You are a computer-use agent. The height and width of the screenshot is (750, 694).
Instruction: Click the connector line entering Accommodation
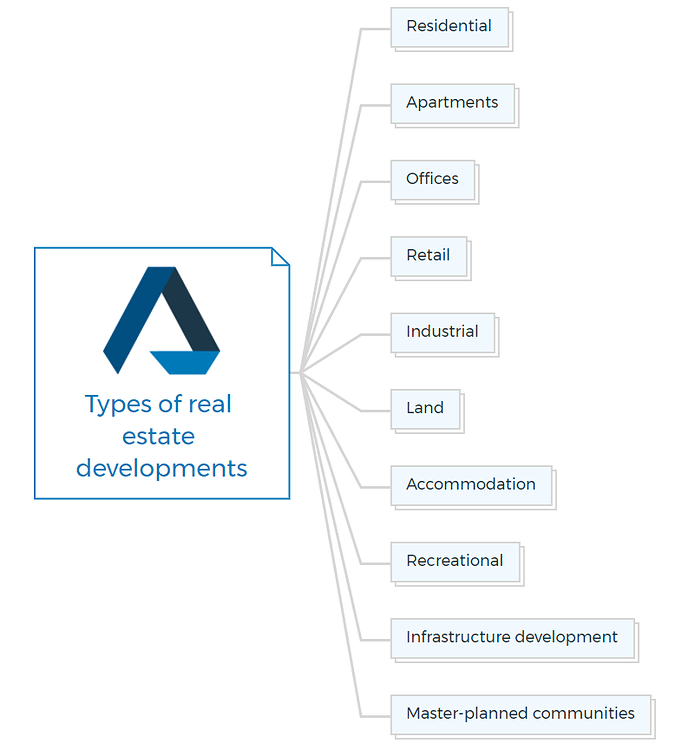[375, 486]
